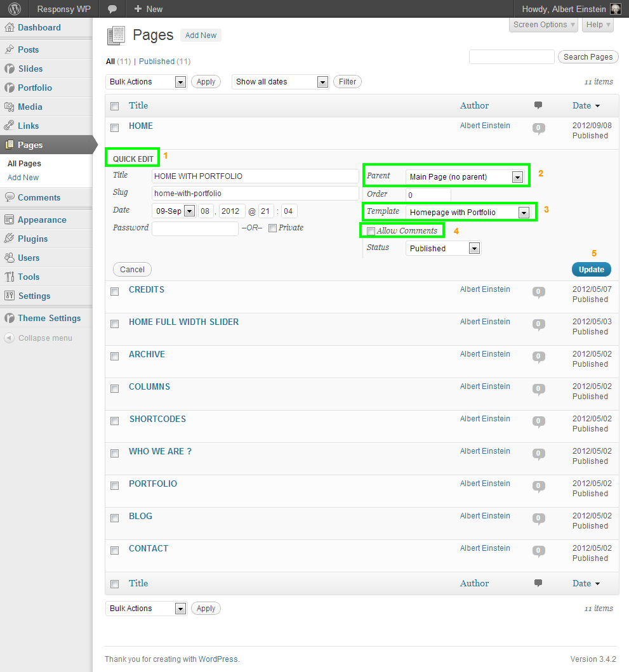Open Posts via its pushpin icon
629x672 pixels.
(x=10, y=49)
